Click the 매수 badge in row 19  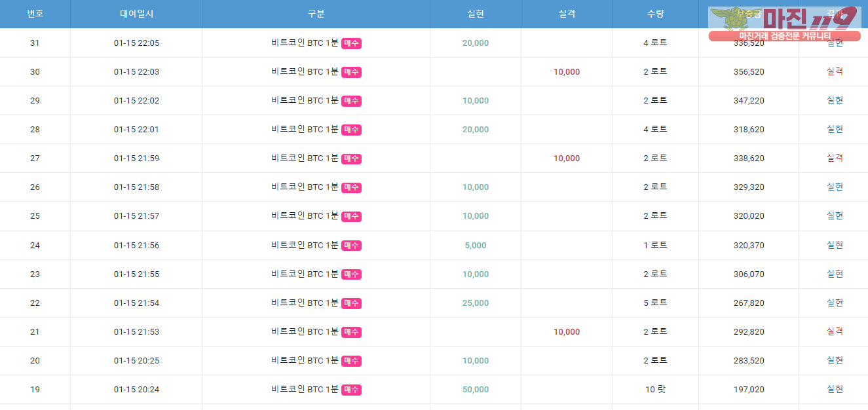351,390
